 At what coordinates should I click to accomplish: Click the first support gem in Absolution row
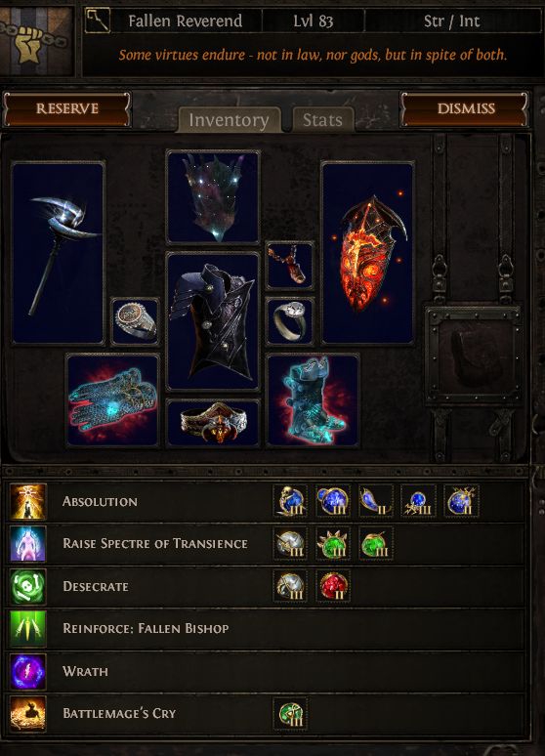coord(290,501)
